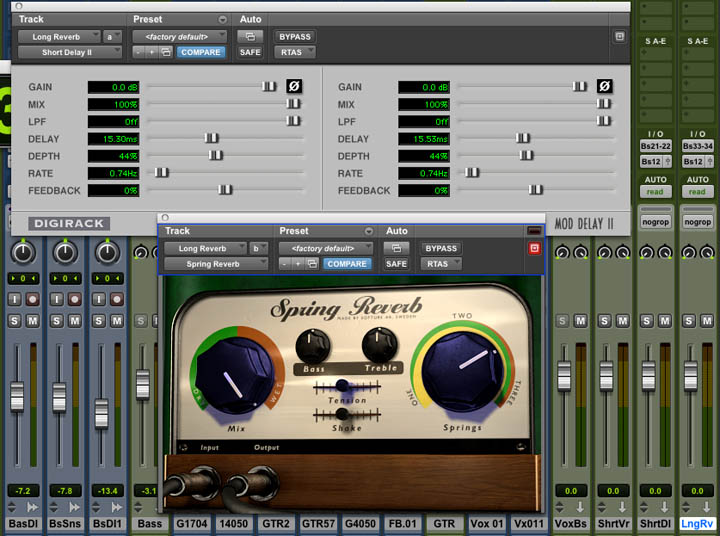Open nogrop group selector on LngRv track
Viewport: 720px width, 536px height.
pyautogui.click(x=698, y=222)
